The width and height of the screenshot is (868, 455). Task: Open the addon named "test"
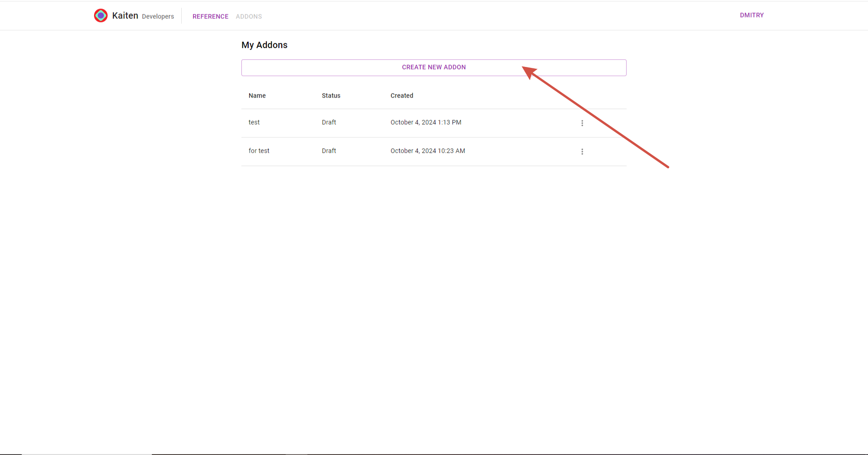click(x=254, y=122)
